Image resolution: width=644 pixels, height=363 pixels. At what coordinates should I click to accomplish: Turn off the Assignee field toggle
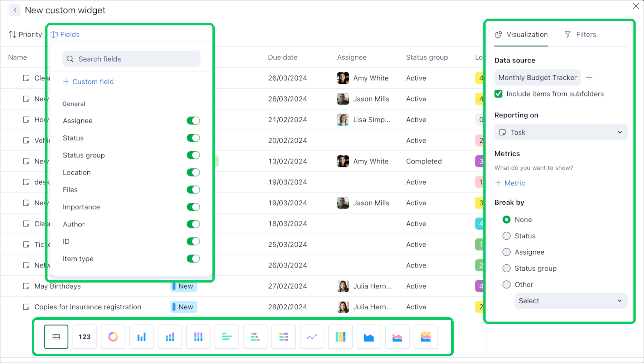[x=193, y=121]
